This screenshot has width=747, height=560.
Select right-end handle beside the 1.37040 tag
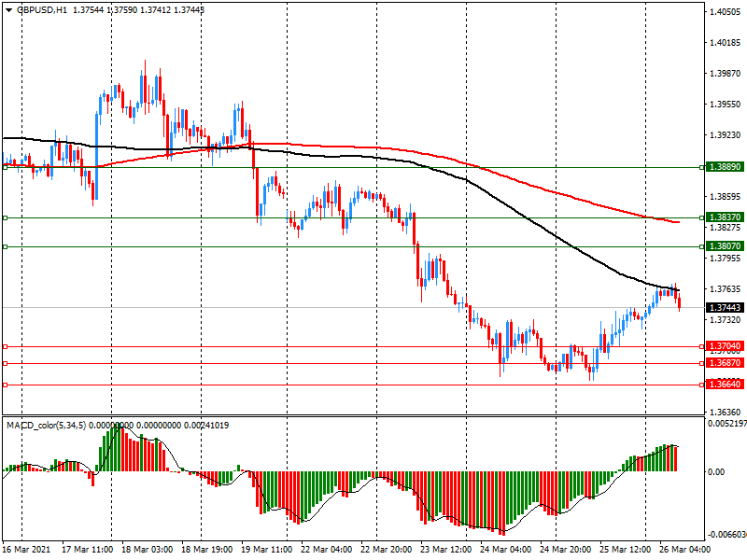702,346
